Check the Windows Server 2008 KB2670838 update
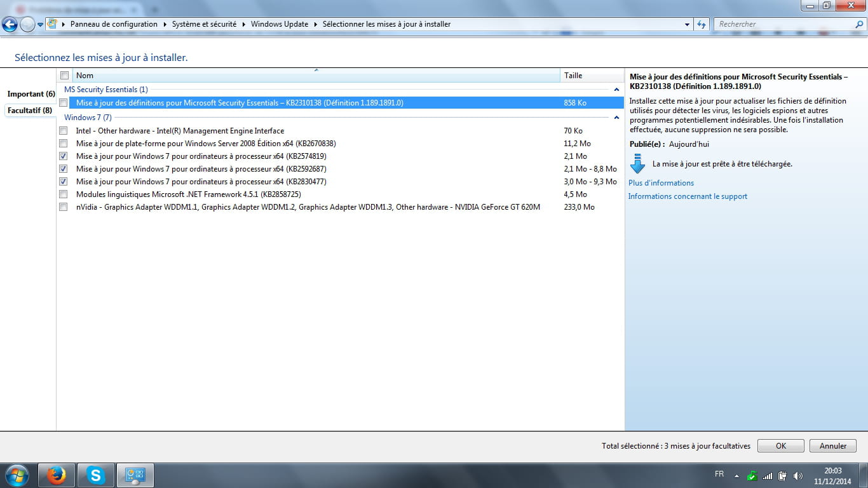 [63, 144]
